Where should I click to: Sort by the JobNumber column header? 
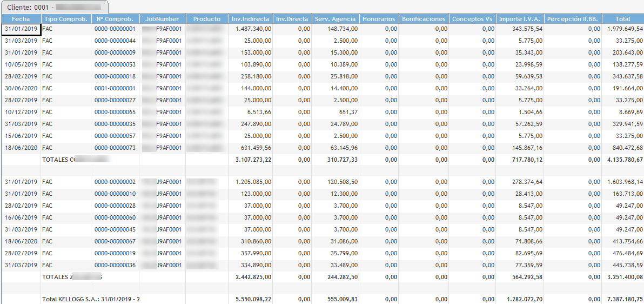pyautogui.click(x=162, y=19)
